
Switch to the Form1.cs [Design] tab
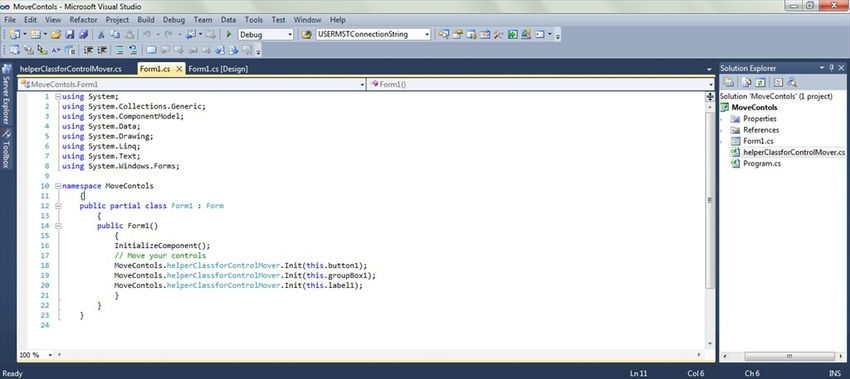[x=218, y=69]
